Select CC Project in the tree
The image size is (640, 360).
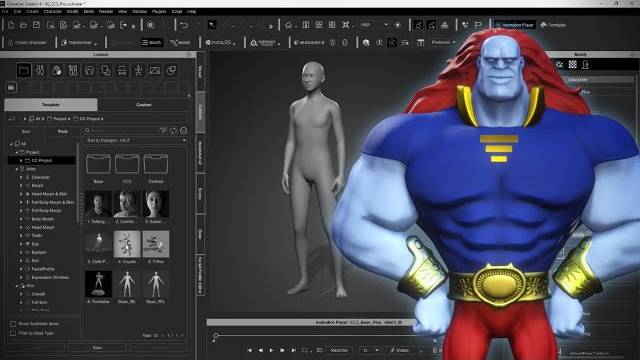[x=42, y=160]
